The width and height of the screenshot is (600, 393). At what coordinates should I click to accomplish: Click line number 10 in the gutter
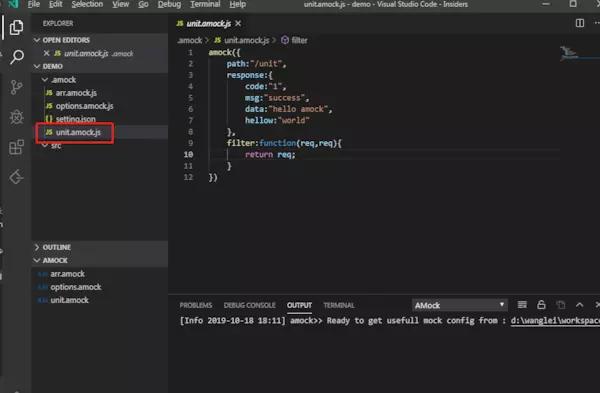point(188,155)
